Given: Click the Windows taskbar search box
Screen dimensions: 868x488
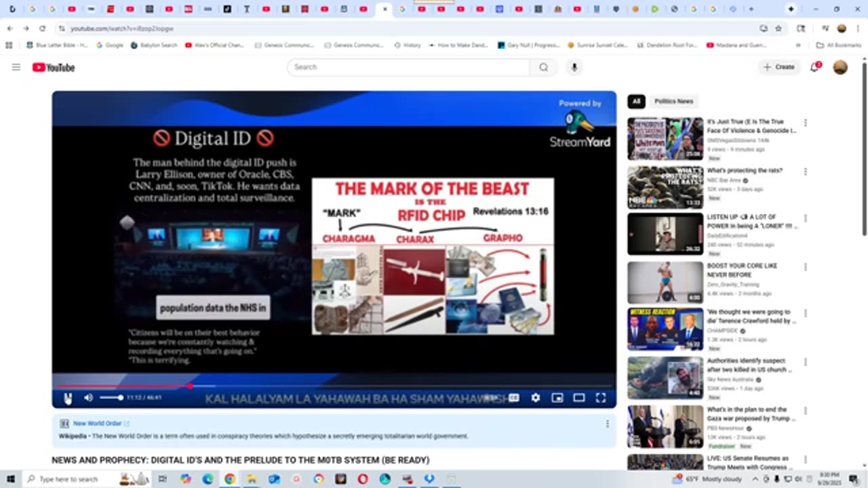Looking at the screenshot, I should pyautogui.click(x=87, y=479).
